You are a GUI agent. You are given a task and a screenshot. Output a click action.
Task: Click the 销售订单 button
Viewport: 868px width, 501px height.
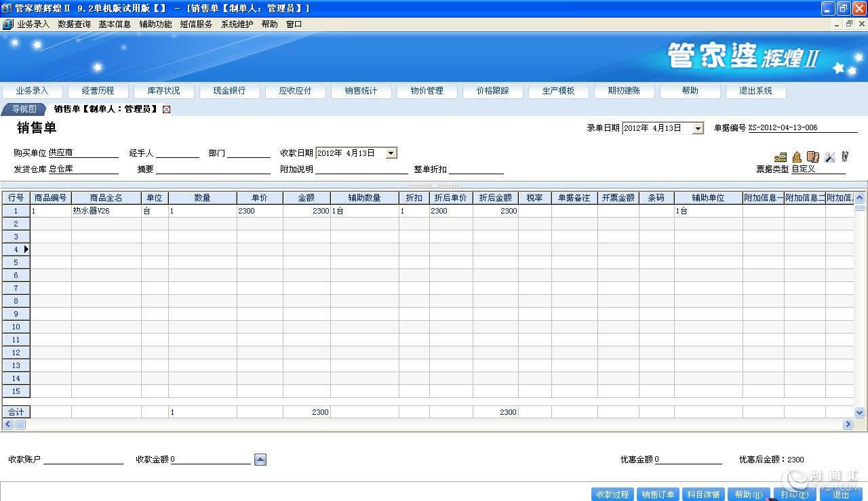658,495
